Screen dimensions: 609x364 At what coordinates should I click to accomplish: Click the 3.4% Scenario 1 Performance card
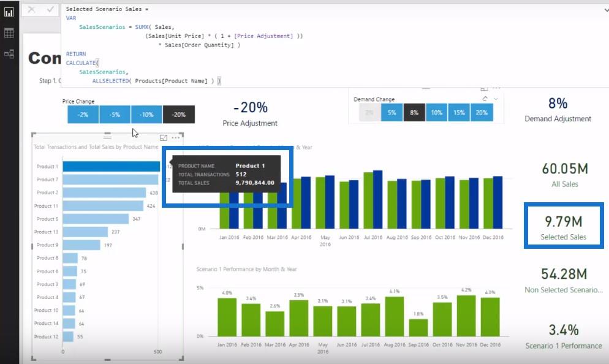tap(564, 336)
